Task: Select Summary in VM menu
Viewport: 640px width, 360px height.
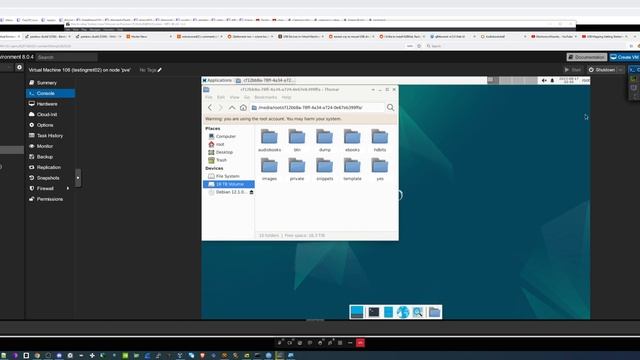Action: [x=50, y=83]
